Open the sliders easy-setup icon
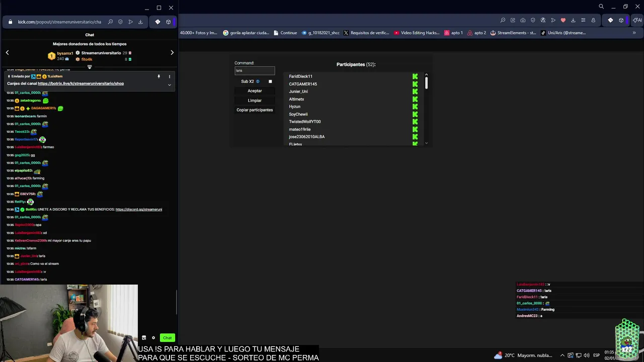 [x=583, y=20]
